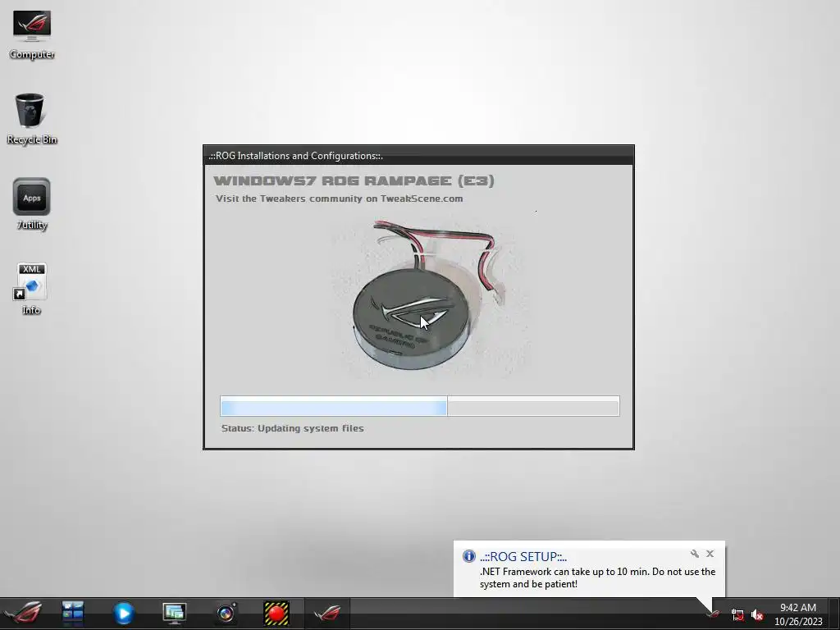Open ROG SETUP notification wrench options

694,554
